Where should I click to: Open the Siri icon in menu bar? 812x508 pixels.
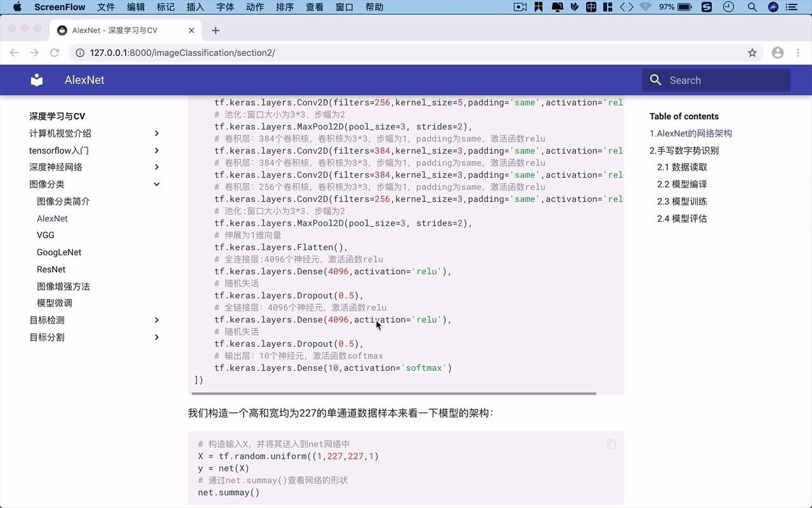(773, 7)
